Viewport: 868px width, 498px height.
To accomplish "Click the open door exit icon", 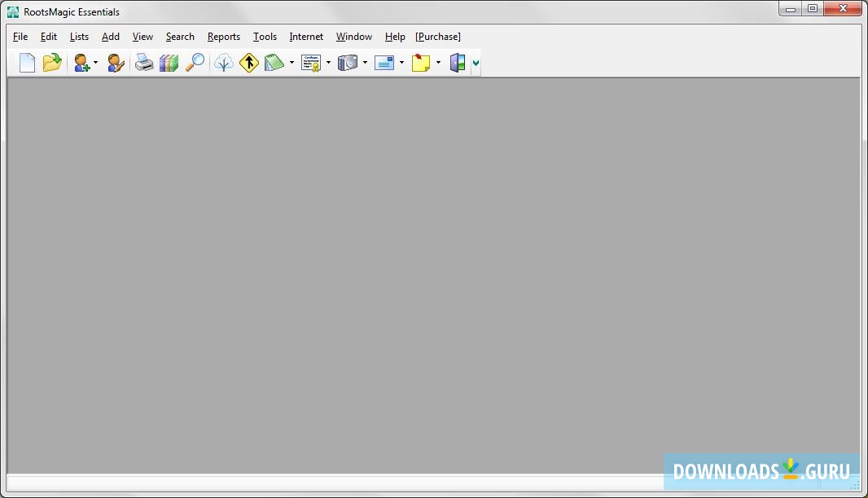I will 458,63.
